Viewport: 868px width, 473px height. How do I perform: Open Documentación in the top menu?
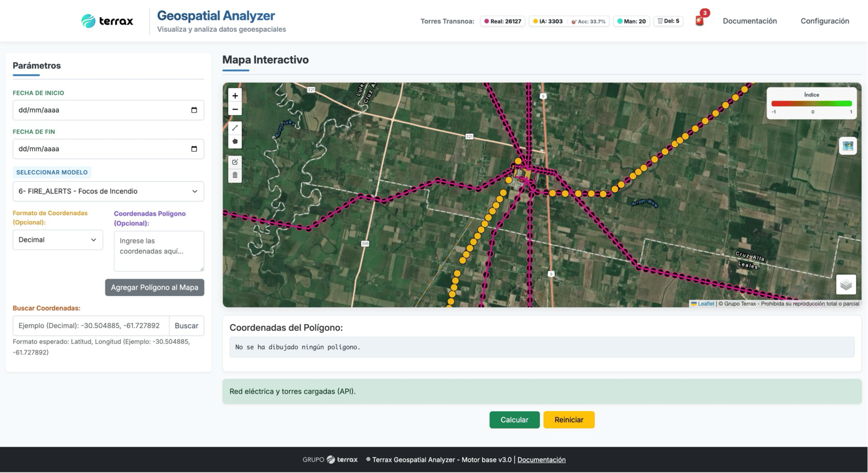pos(750,21)
